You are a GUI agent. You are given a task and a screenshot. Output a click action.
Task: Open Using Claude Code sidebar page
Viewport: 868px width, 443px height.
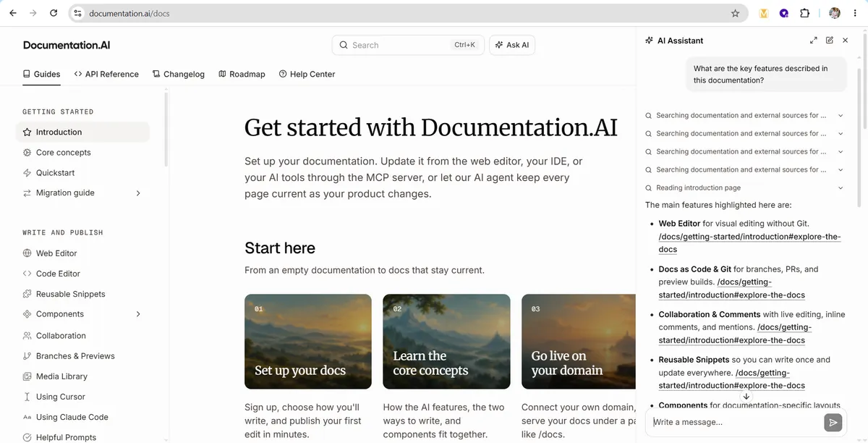click(x=72, y=417)
